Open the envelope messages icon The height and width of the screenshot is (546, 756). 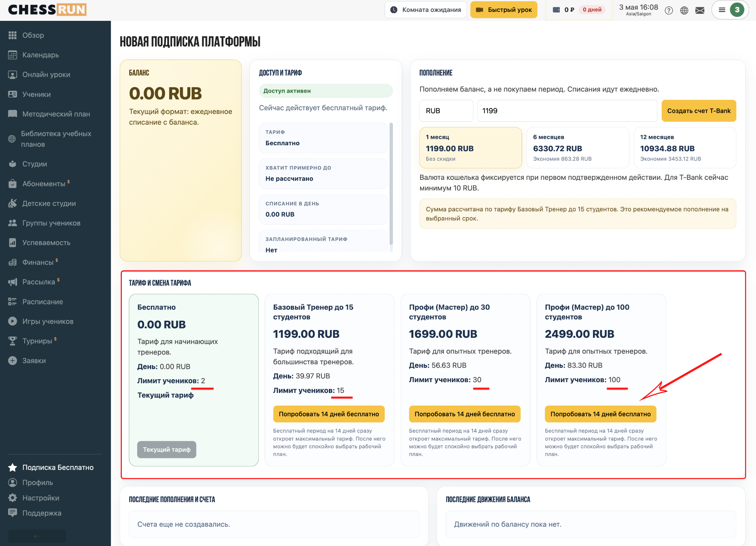(700, 10)
